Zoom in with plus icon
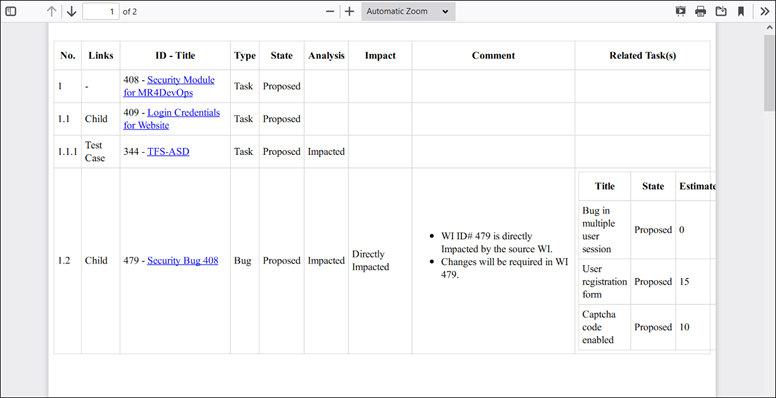Screen dimensions: 776x398 [349, 11]
